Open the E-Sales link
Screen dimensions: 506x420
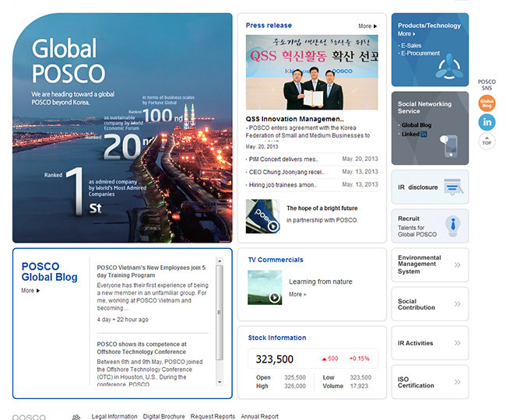[411, 45]
